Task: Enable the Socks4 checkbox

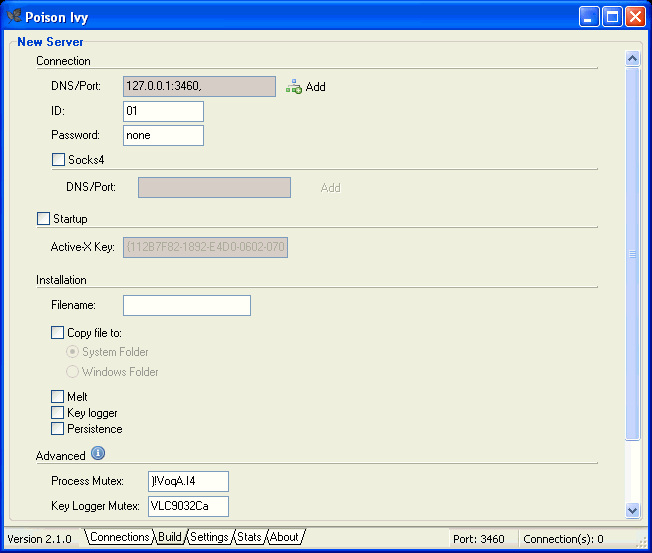Action: pyautogui.click(x=58, y=159)
